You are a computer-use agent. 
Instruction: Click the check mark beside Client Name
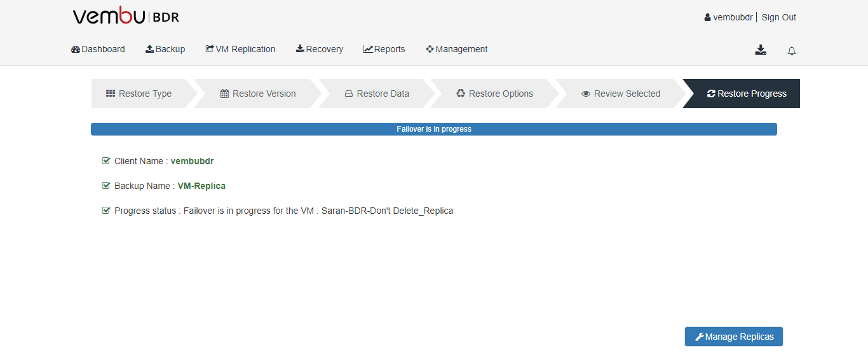click(x=106, y=161)
